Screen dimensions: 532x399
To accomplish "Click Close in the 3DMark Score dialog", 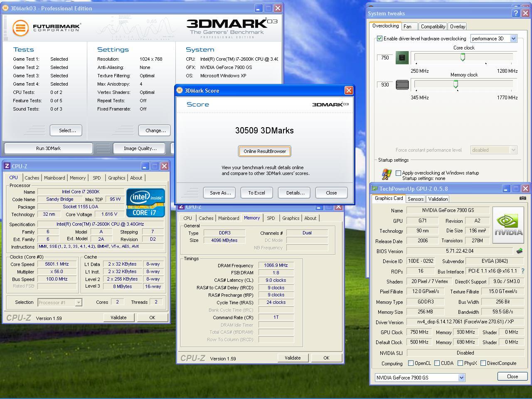I will 331,193.
